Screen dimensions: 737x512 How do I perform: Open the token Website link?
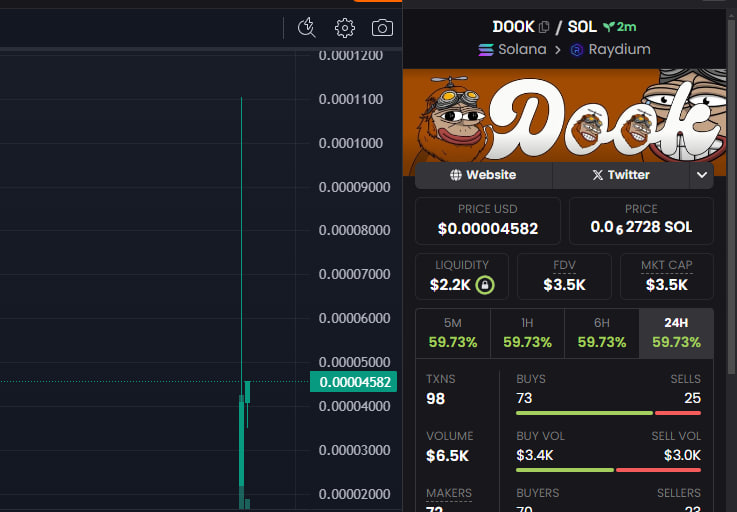(x=483, y=175)
